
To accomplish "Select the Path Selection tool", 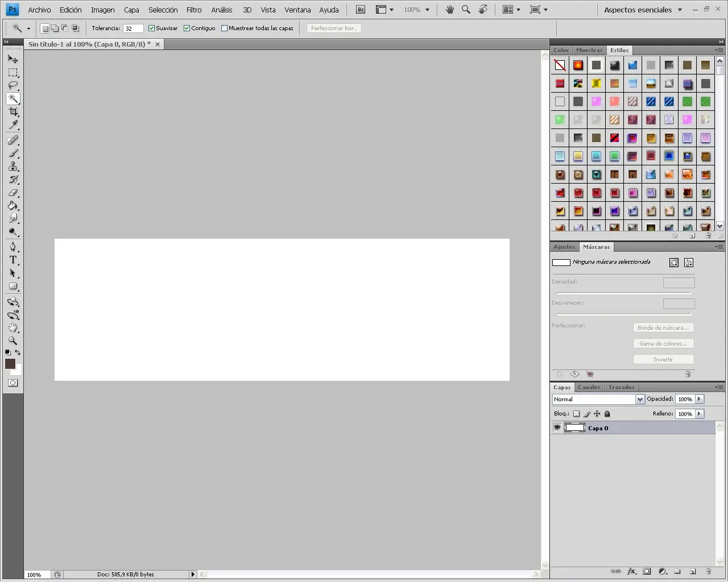I will (13, 273).
